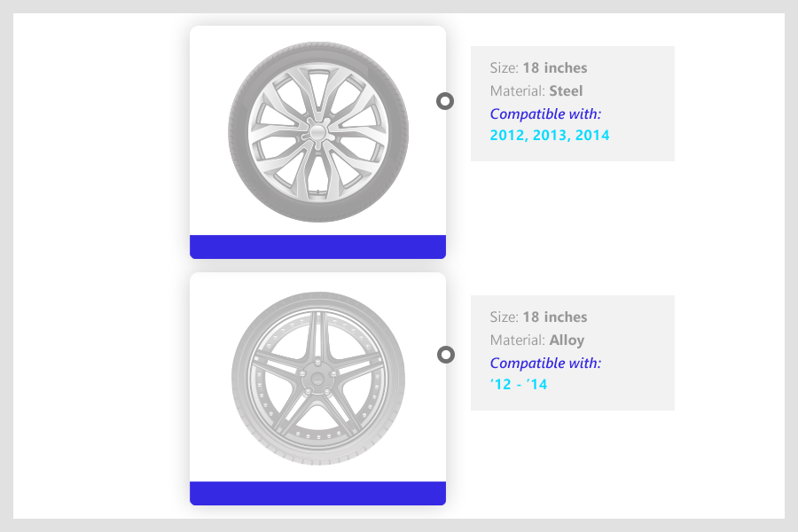Click the "Material:" label in the steel panel
This screenshot has height=532, width=798.
coord(517,90)
